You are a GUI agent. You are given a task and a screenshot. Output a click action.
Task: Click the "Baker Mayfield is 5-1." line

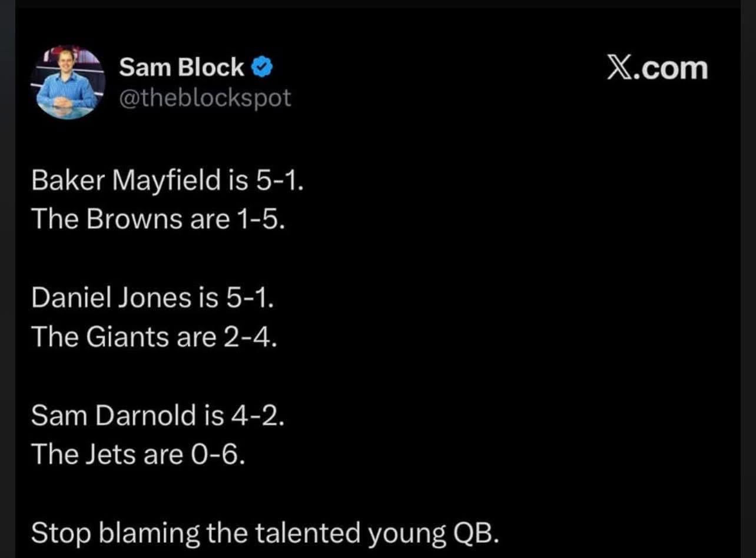[168, 181]
